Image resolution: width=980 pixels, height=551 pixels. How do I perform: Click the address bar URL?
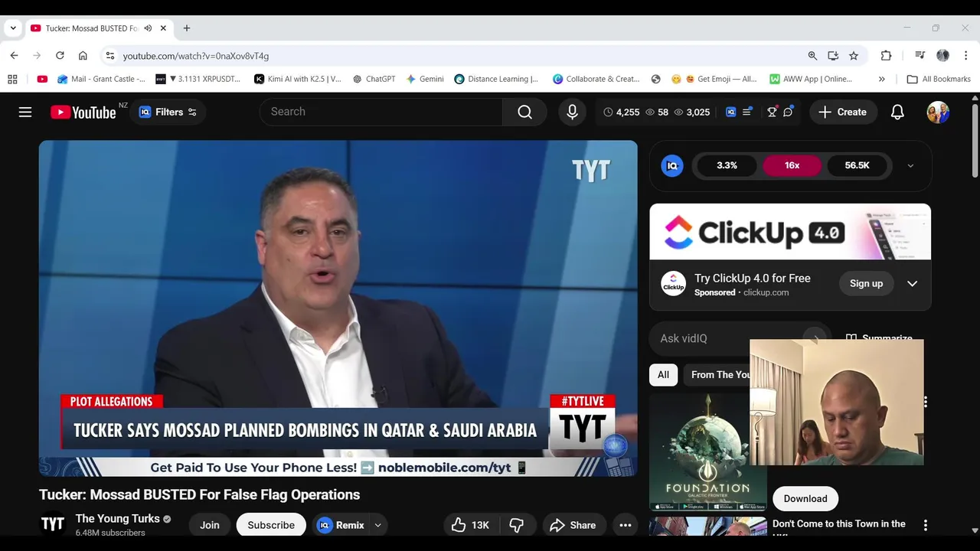click(x=196, y=56)
